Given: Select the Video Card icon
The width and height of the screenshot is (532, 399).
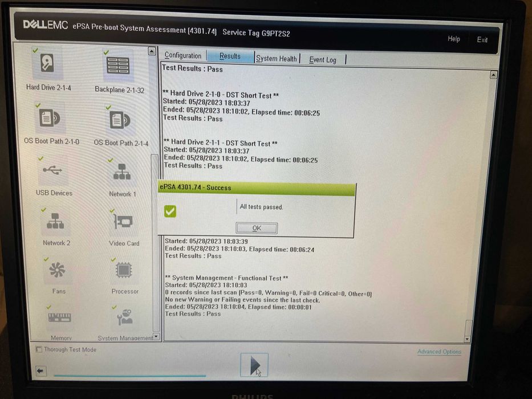Looking at the screenshot, I should coord(124,222).
